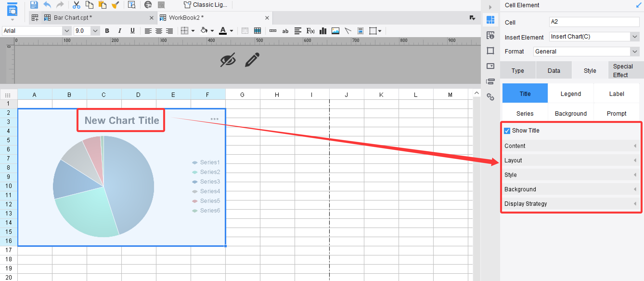Viewport: 644px width, 281px height.
Task: Click the Redo arrow icon
Action: click(x=60, y=5)
